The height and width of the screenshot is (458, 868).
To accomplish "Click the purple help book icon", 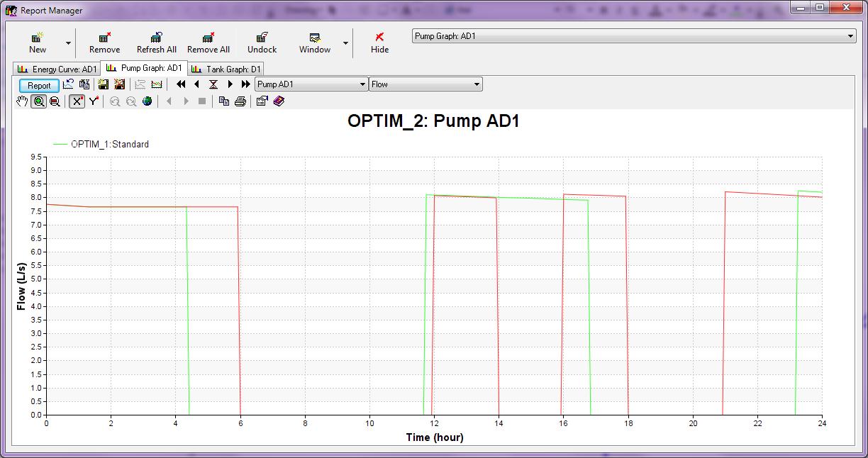I will click(279, 101).
